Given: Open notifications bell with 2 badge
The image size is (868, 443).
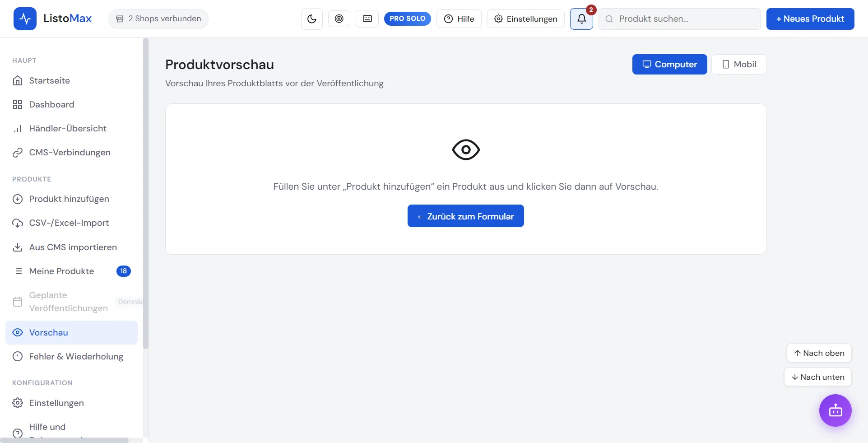Looking at the screenshot, I should pos(581,19).
